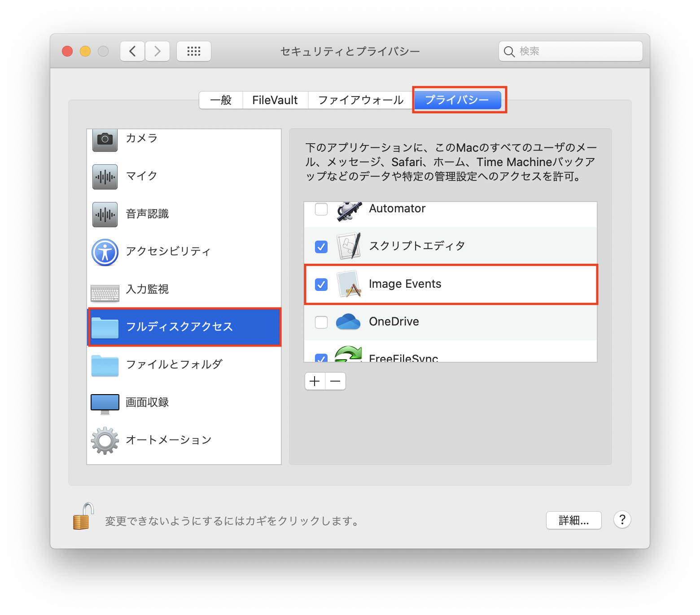Go back with the left chevron button
Image resolution: width=700 pixels, height=615 pixels.
132,51
